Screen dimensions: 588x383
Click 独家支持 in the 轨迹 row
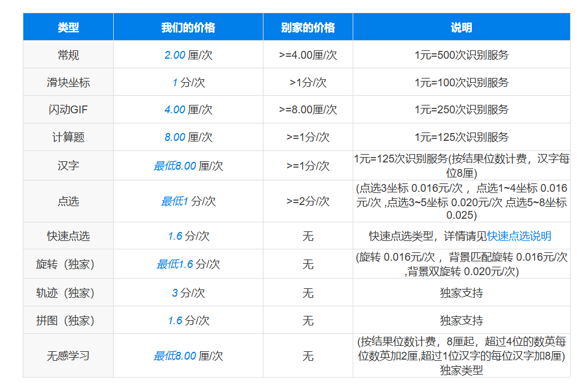[x=461, y=292]
